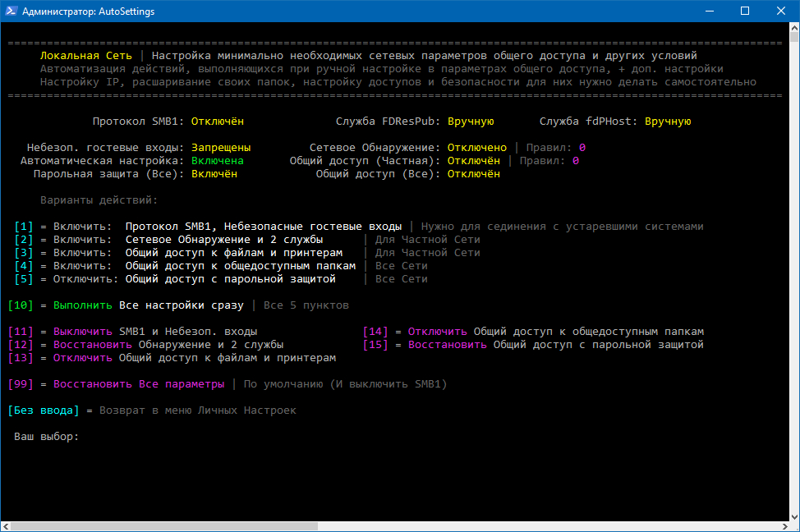Click the 'Варианты действий:' label
The height and width of the screenshot is (532, 800).
click(99, 200)
